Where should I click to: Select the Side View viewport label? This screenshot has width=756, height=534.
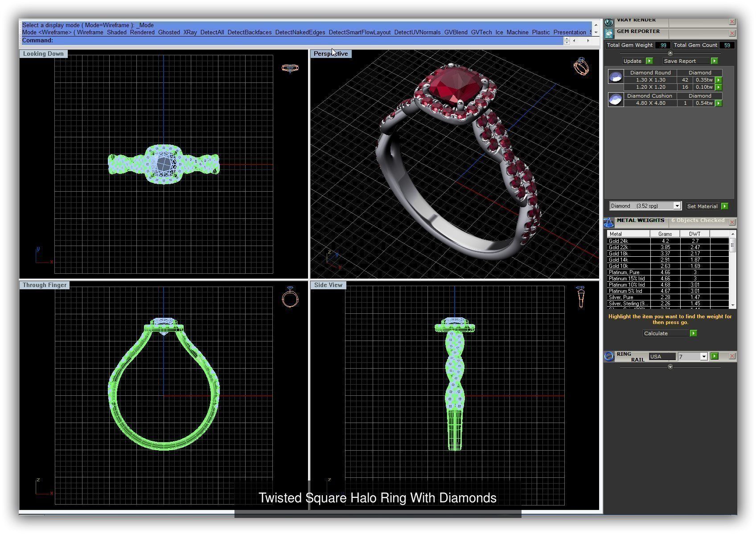(328, 285)
